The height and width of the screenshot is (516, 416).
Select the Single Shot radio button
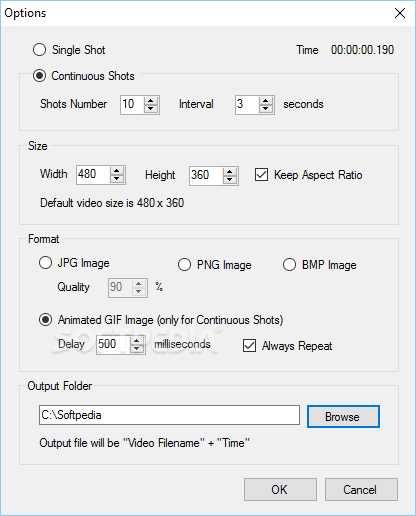(x=39, y=50)
